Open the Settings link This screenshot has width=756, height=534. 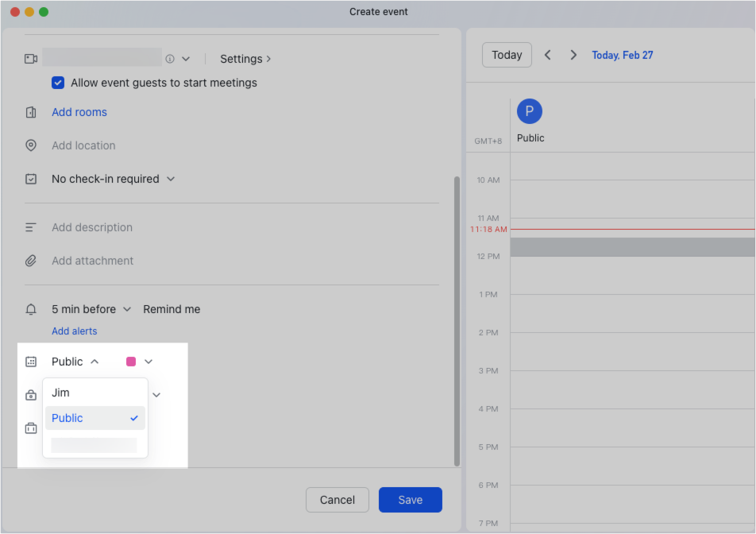pos(241,58)
